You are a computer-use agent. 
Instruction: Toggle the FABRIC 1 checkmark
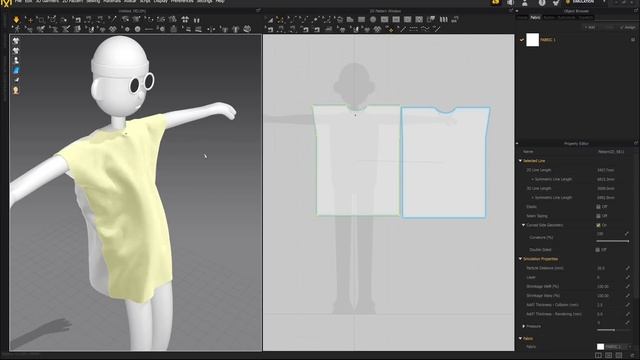click(x=522, y=40)
